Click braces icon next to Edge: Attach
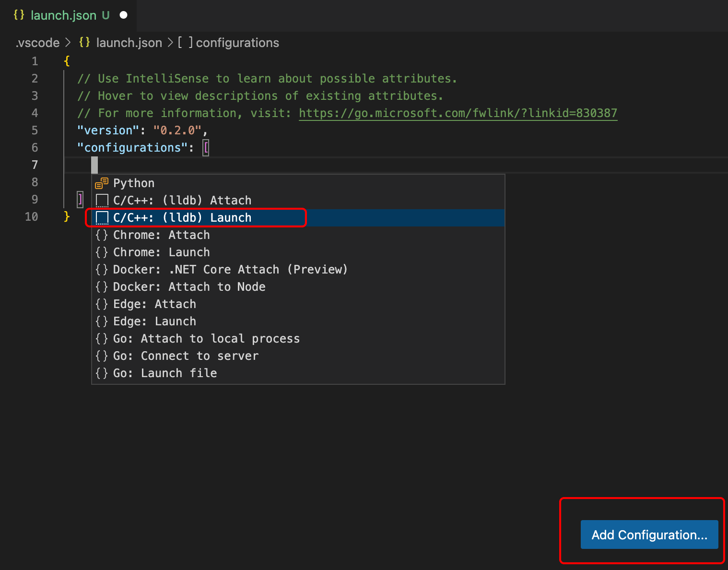 (x=102, y=304)
